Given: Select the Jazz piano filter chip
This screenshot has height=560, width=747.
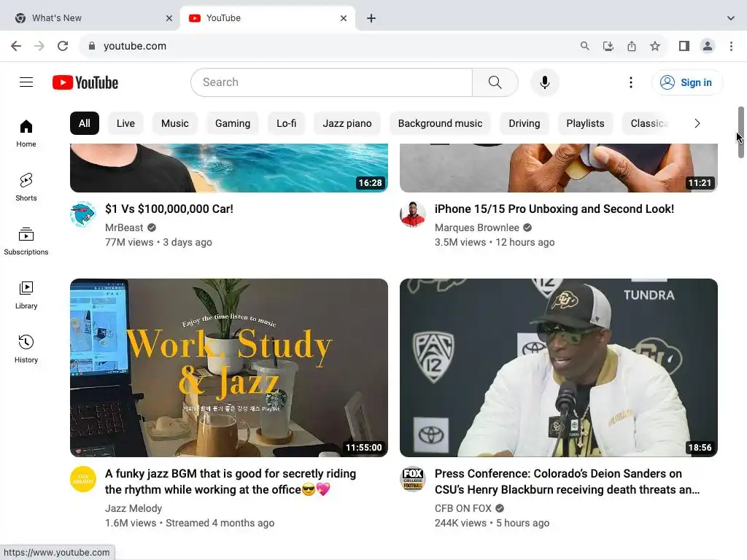Looking at the screenshot, I should 347,123.
